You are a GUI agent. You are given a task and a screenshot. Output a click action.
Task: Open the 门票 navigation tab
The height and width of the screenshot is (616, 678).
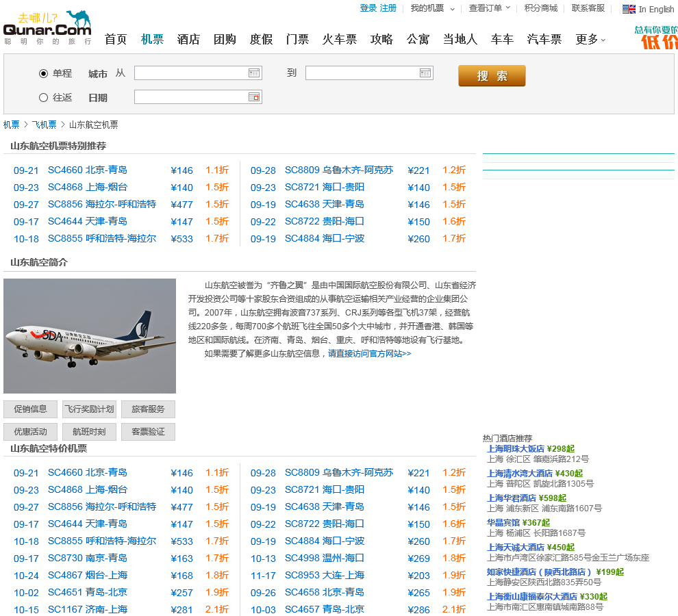coord(297,39)
